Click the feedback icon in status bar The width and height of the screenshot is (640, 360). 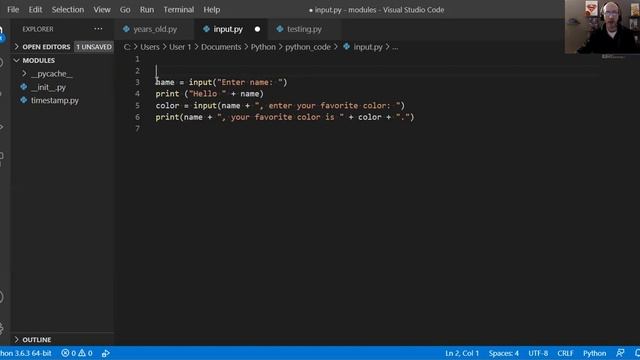[620, 353]
